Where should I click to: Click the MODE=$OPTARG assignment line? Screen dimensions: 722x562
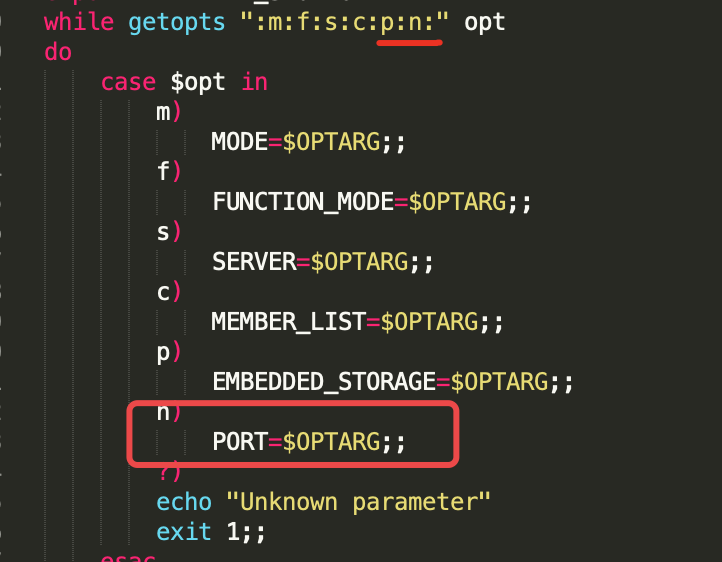[308, 142]
